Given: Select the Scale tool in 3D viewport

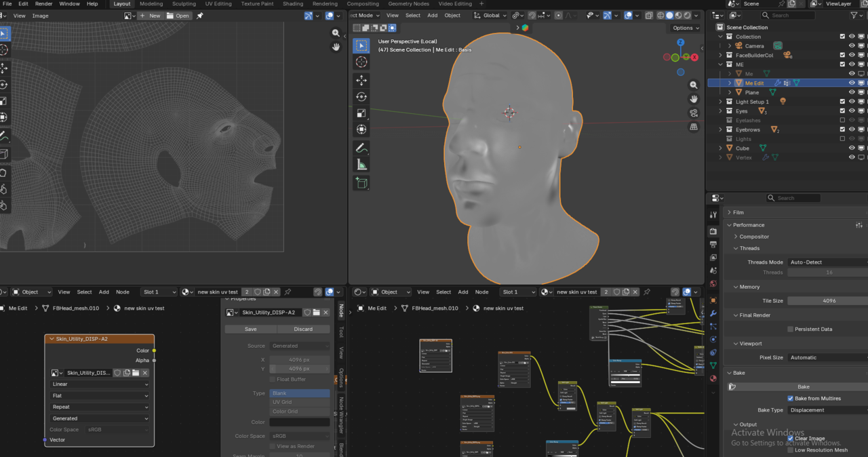Looking at the screenshot, I should (361, 113).
